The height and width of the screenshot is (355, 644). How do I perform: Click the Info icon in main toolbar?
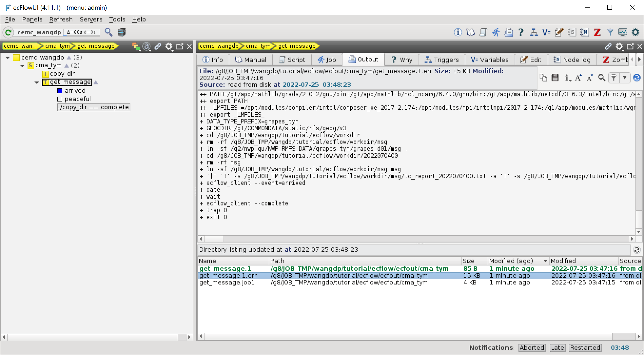pos(458,32)
